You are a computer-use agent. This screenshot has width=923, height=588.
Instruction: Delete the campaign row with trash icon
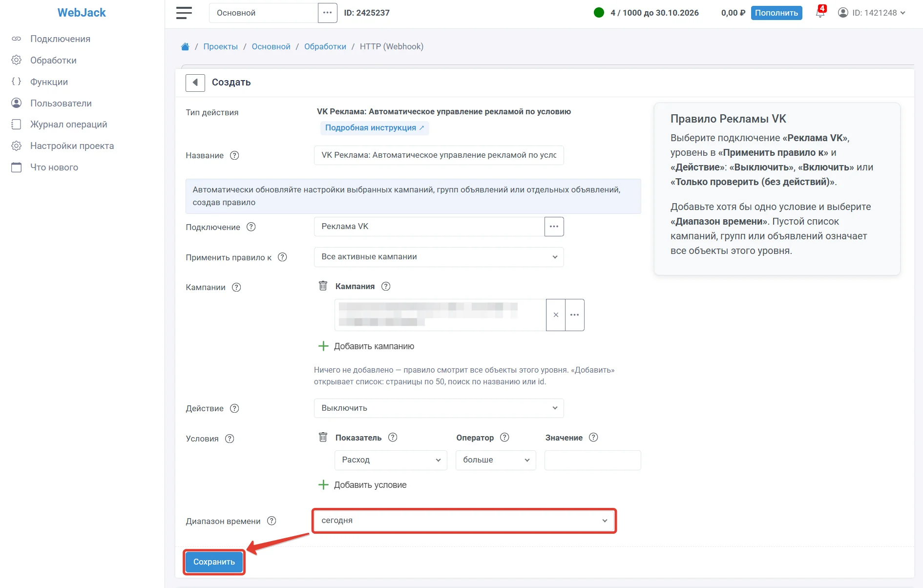pyautogui.click(x=323, y=286)
